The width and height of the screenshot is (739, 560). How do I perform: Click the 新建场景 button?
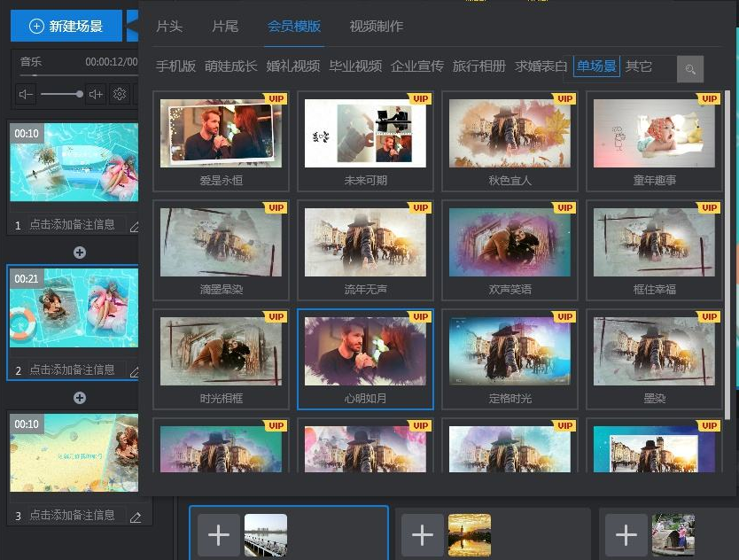[x=66, y=26]
